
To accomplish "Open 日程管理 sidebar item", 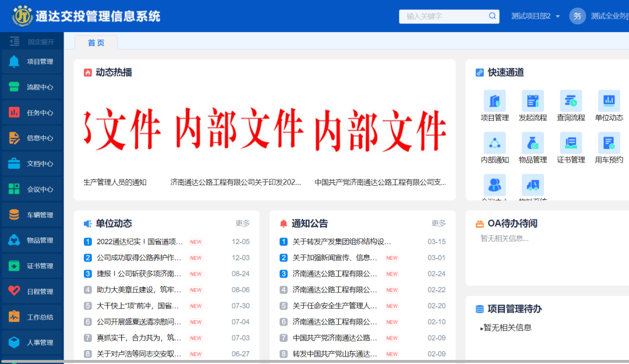I will pos(31,292).
